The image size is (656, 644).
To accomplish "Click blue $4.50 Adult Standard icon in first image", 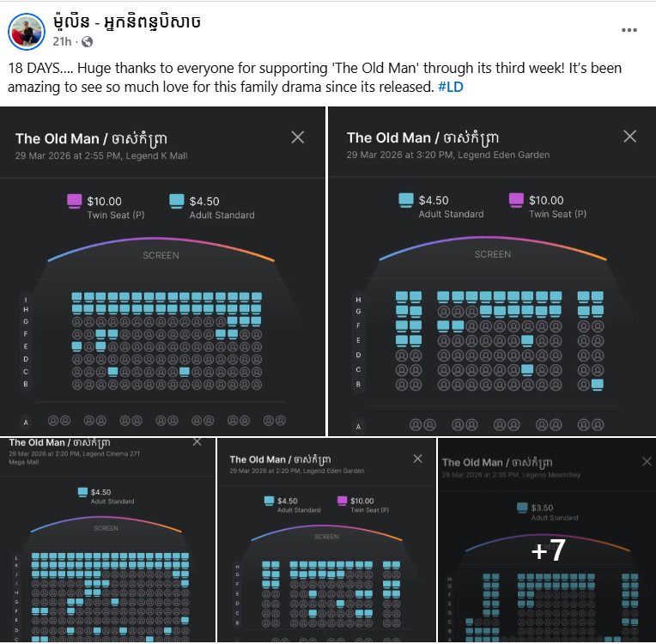I will (x=177, y=201).
